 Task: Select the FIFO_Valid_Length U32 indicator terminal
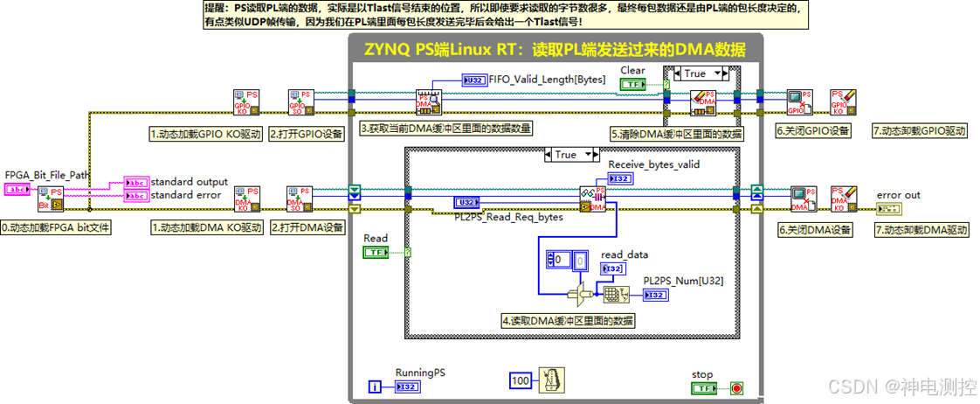coord(475,80)
